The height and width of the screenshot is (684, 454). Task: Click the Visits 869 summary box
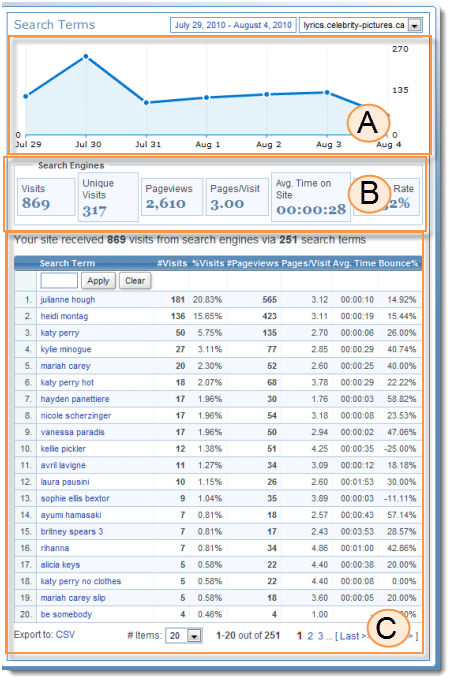point(46,197)
